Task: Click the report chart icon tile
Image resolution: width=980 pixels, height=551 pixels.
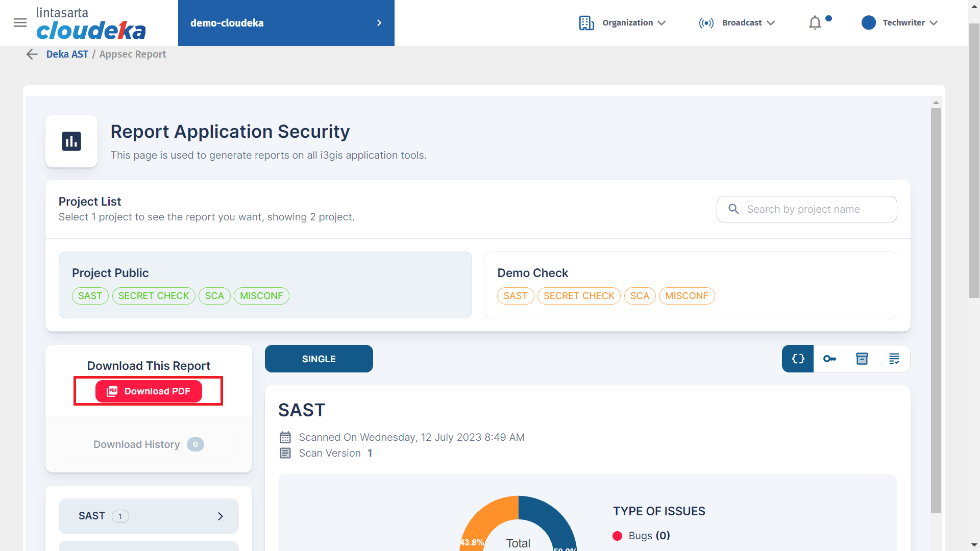Action: 71,141
